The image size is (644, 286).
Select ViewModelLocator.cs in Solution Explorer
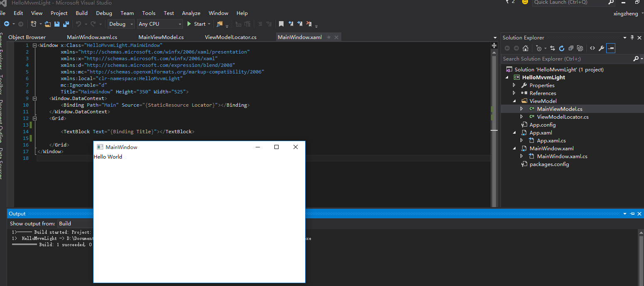click(563, 117)
